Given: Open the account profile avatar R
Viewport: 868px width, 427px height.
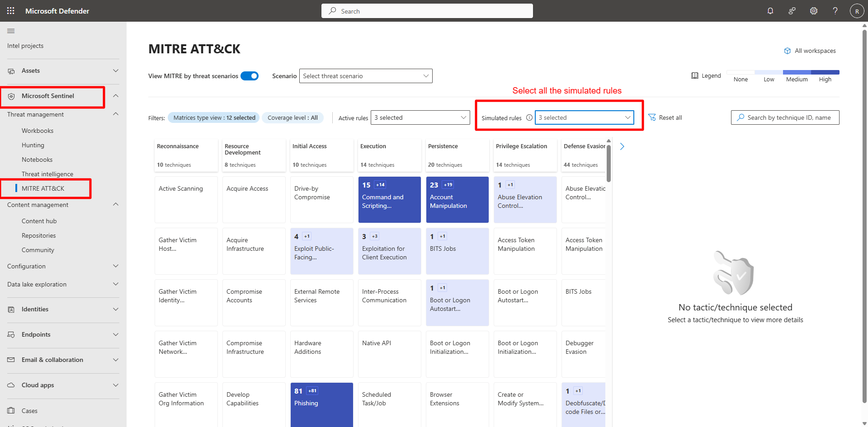Looking at the screenshot, I should 857,11.
